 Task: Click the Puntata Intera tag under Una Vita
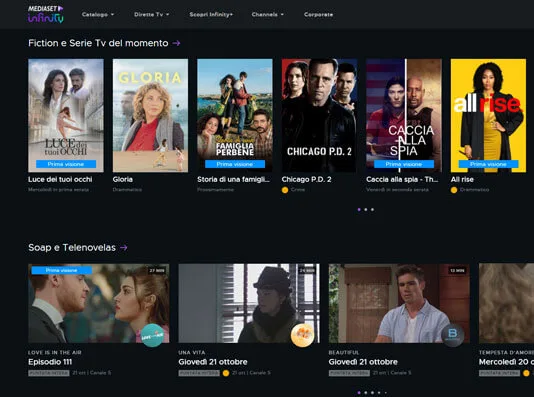pyautogui.click(x=199, y=373)
